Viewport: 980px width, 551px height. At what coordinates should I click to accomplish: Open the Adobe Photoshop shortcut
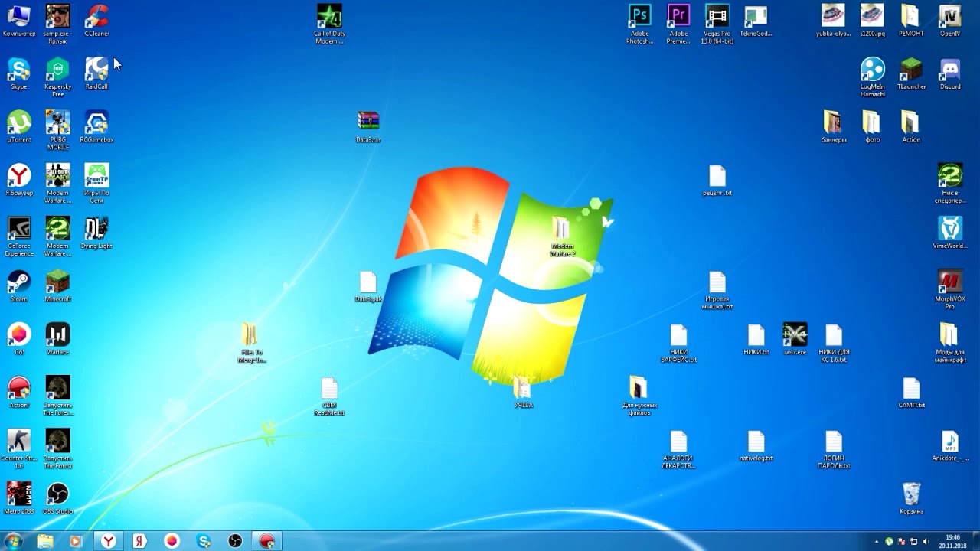click(x=639, y=24)
